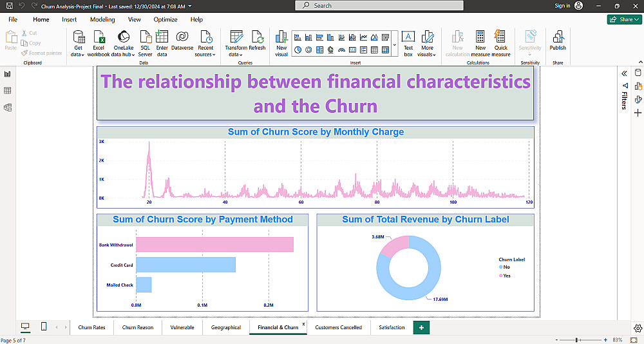
Task: Toggle the 'No' Churn Label legend item
Action: 504,267
